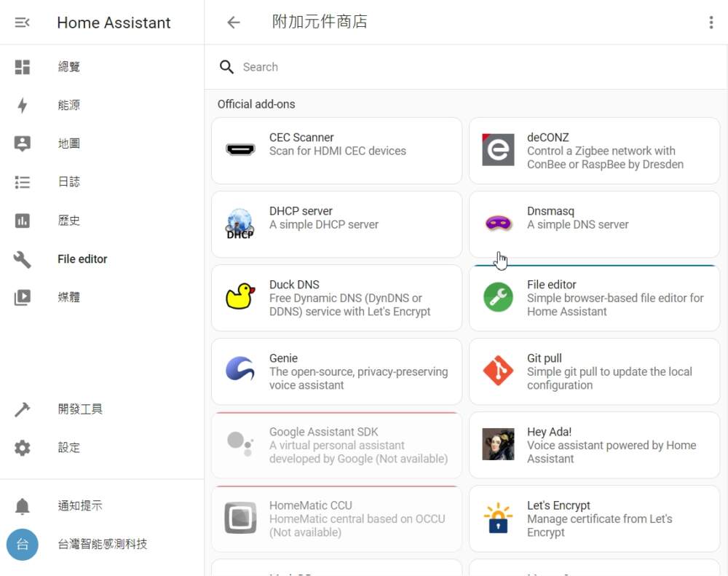
Task: Go to the 能源 energy page
Action: click(68, 106)
